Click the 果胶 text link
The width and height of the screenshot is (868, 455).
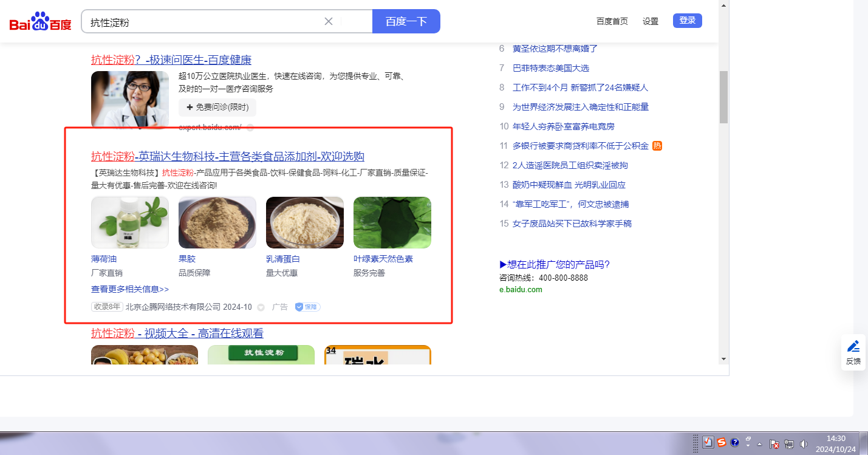187,259
